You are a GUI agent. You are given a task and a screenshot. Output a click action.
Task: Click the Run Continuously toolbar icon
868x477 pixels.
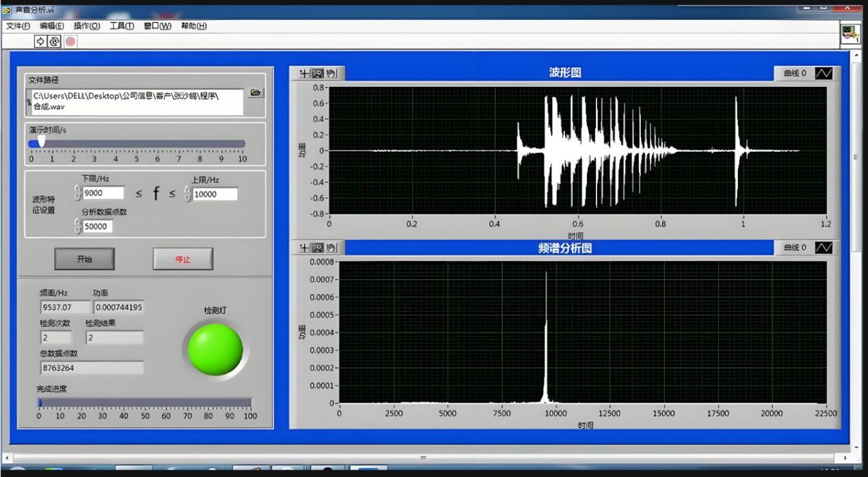[54, 42]
